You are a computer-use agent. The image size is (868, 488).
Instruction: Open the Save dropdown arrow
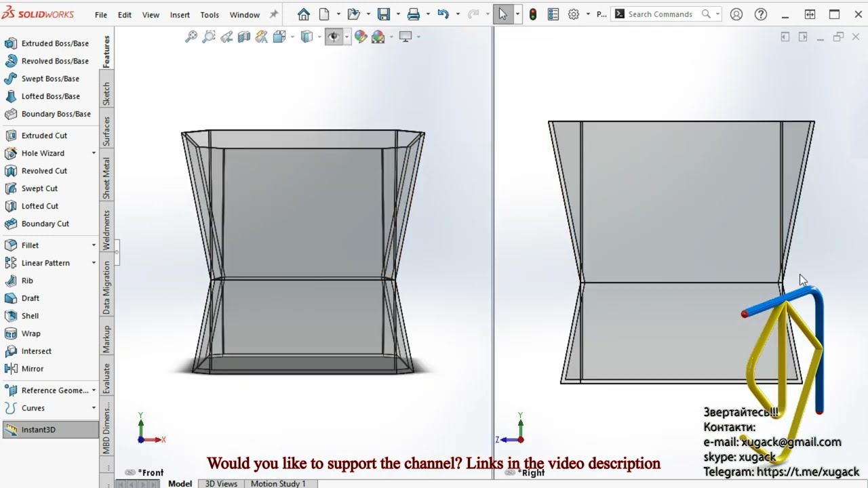pos(397,14)
